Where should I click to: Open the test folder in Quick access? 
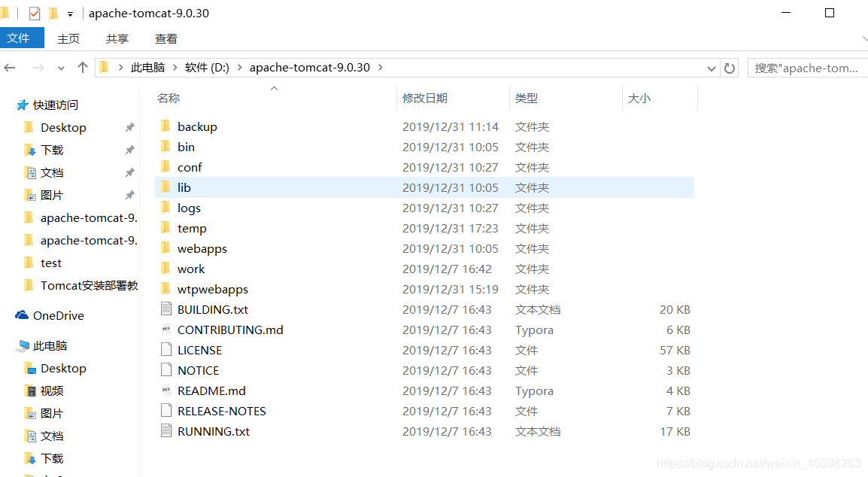(51, 263)
